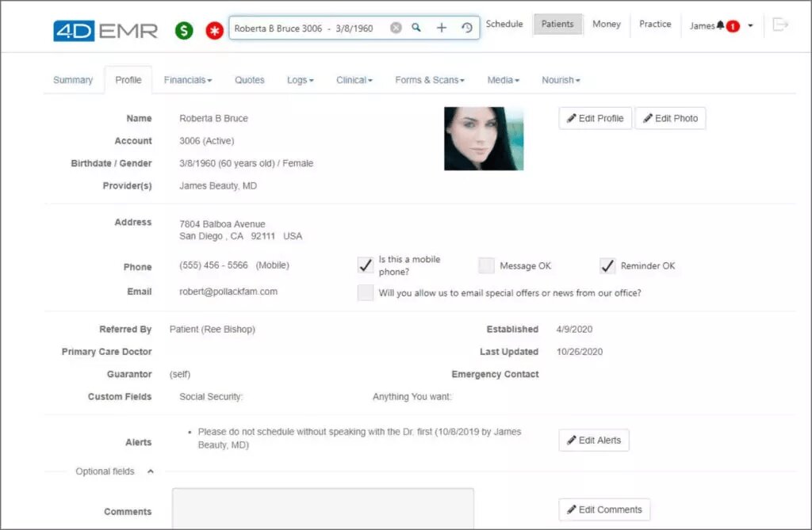Expand the Financials dropdown tab
This screenshot has width=812, height=530.
click(188, 80)
